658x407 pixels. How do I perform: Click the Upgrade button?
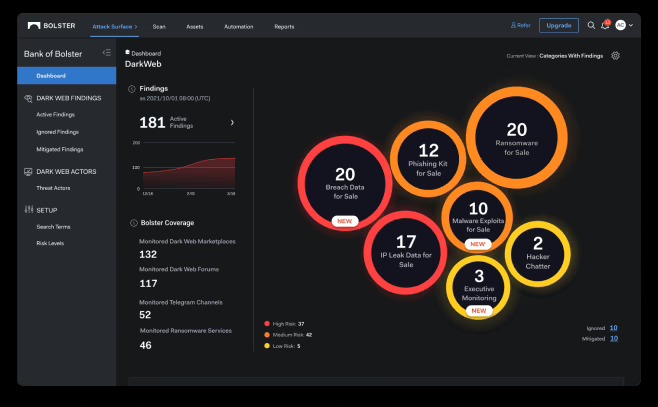click(559, 26)
